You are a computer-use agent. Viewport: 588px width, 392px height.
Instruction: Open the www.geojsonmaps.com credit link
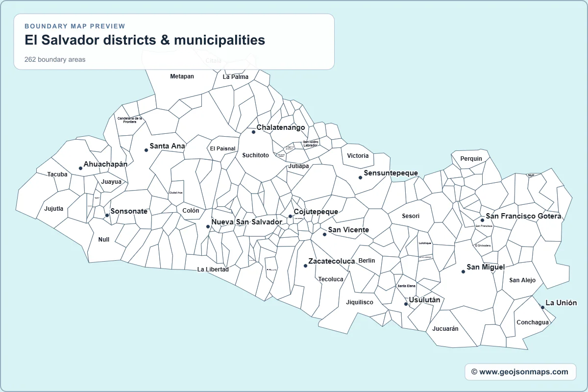[520, 372]
